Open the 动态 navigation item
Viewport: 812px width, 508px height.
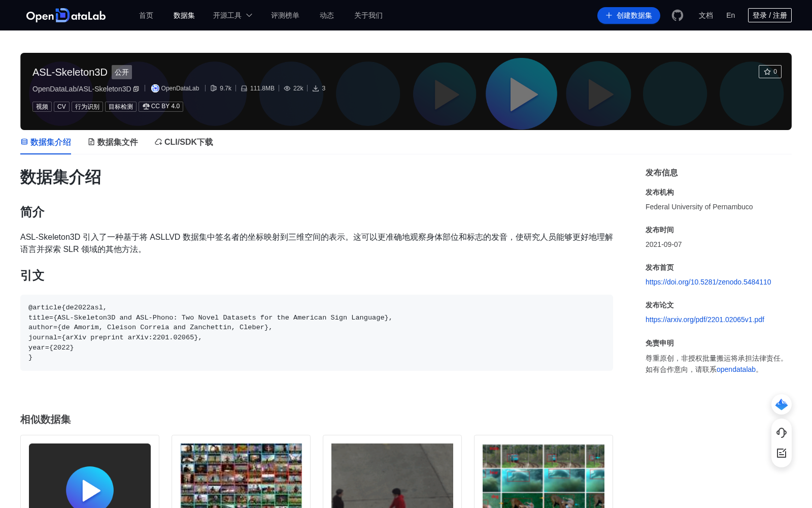pos(327,15)
